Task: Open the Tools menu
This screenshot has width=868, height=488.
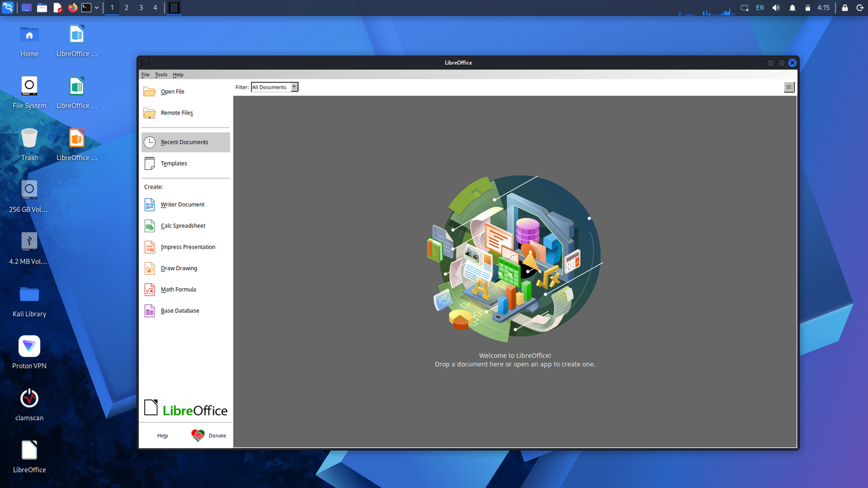Action: pyautogui.click(x=161, y=74)
